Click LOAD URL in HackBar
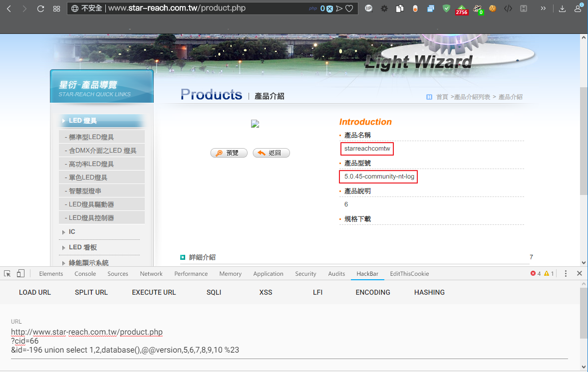 (x=35, y=292)
